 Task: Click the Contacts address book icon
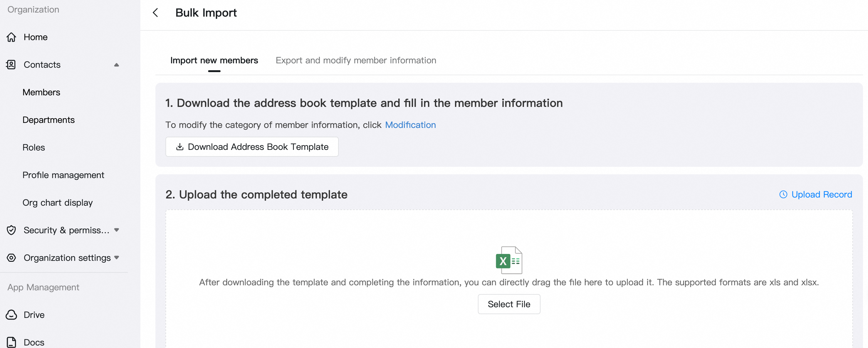[11, 65]
